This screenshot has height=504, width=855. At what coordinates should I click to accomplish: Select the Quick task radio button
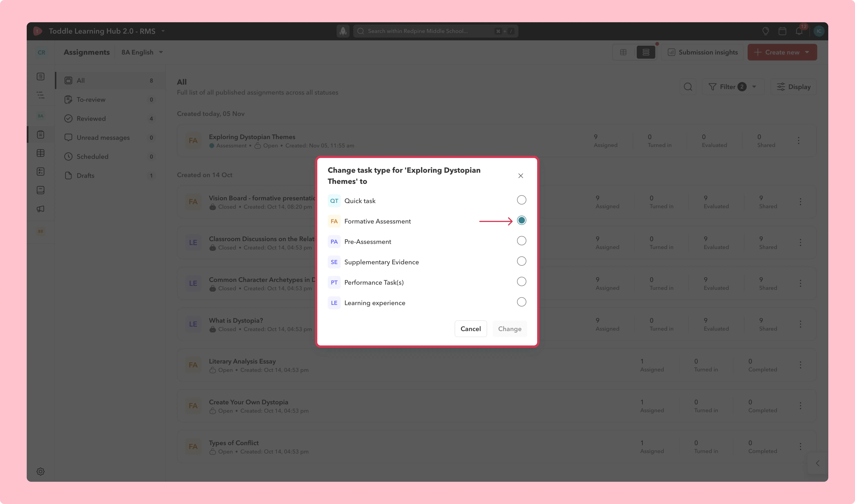tap(521, 200)
